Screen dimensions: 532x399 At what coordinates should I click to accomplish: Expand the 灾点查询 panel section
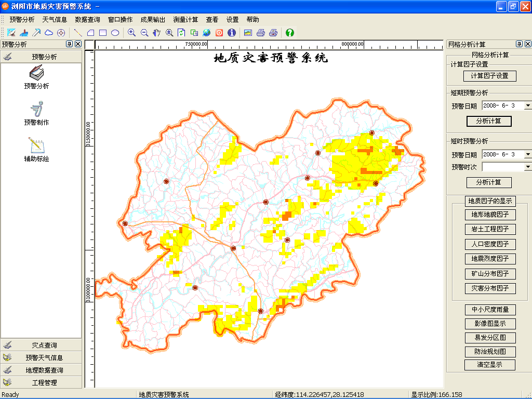pos(42,345)
